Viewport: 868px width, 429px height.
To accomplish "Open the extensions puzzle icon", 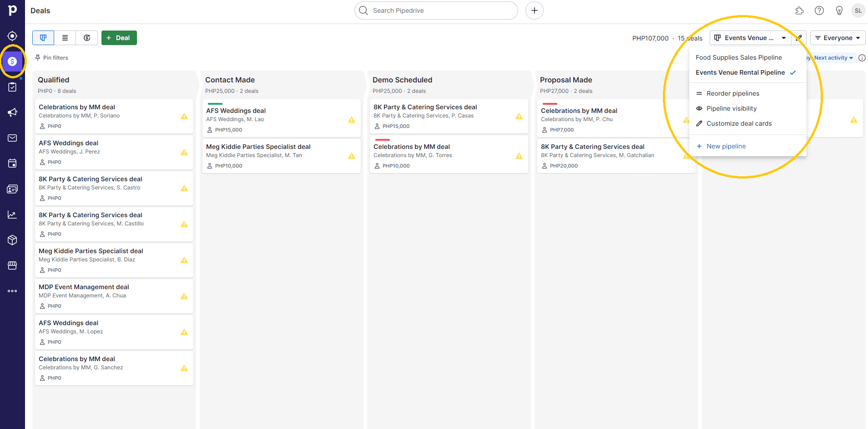I will [799, 10].
